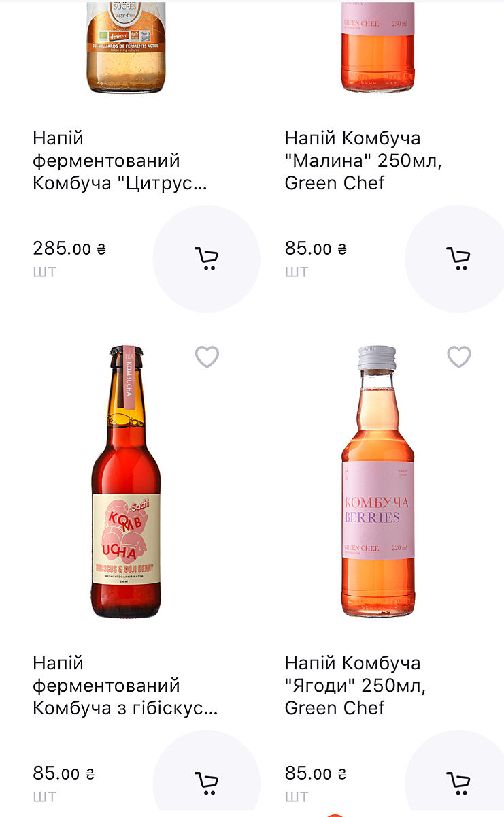The height and width of the screenshot is (817, 504).
Task: Open the Малина Green Chef bottle photo
Action: tap(377, 46)
